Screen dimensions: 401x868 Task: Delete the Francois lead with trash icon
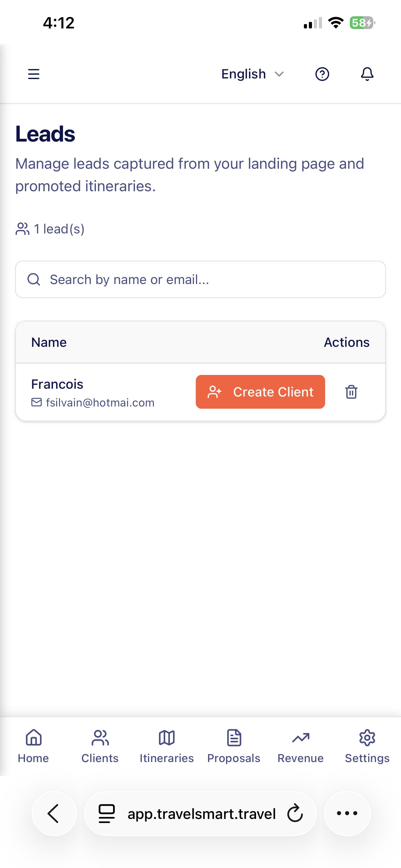(351, 392)
